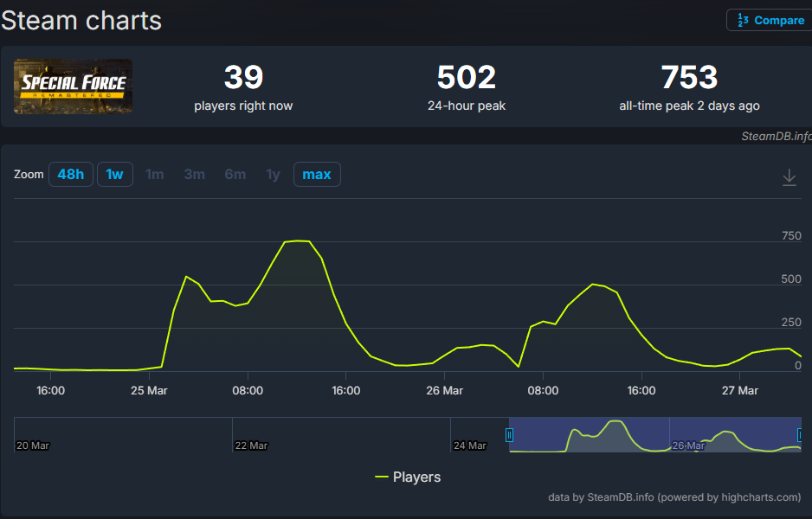Click the left navigator range handle
This screenshot has height=519, width=812.
pyautogui.click(x=509, y=435)
